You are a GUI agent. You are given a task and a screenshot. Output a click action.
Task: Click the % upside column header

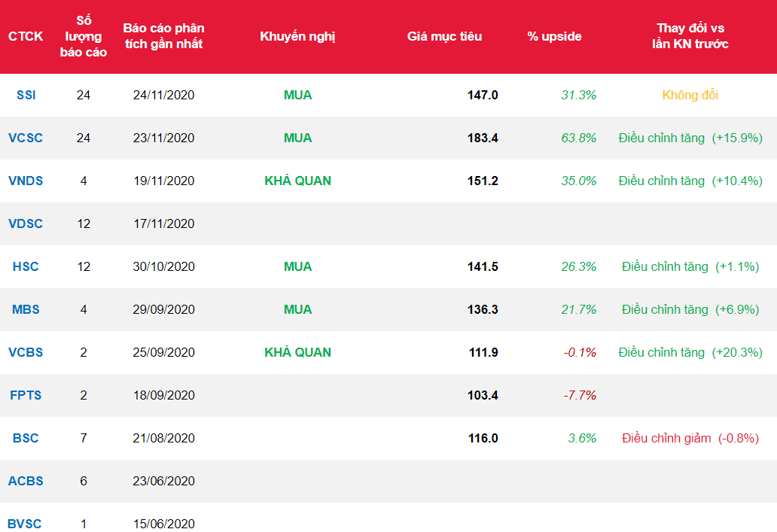[x=554, y=36]
